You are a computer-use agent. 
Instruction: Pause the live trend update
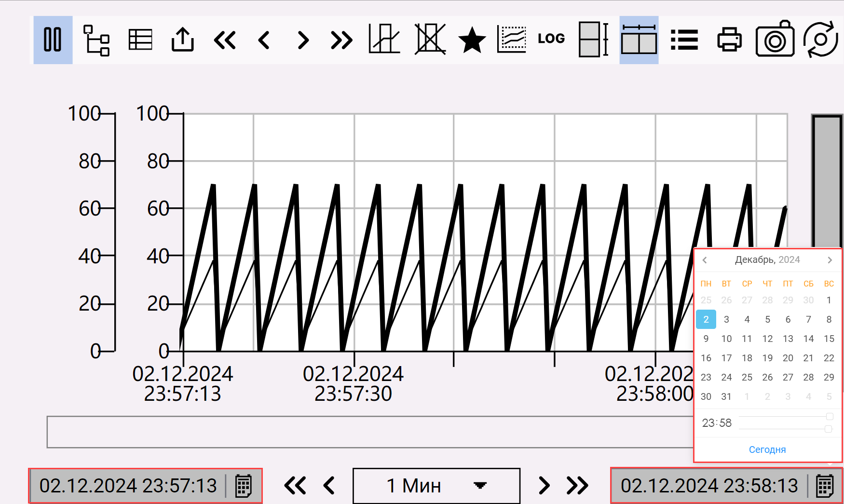click(x=53, y=40)
